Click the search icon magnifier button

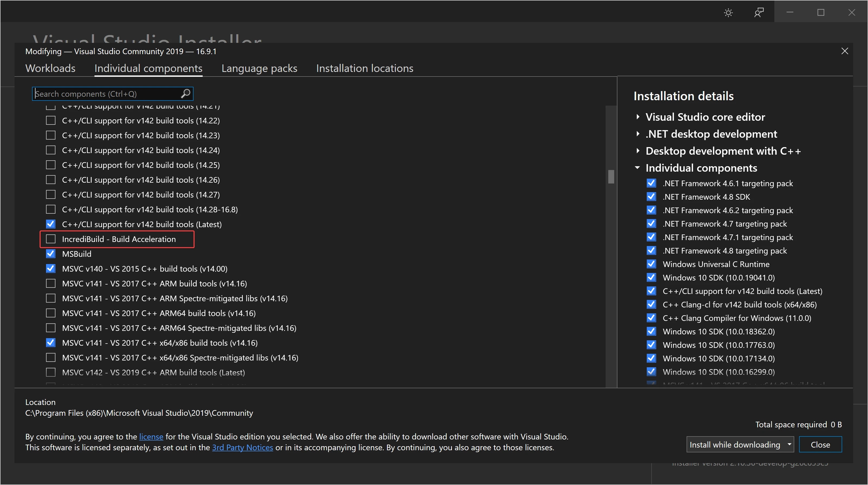(185, 94)
